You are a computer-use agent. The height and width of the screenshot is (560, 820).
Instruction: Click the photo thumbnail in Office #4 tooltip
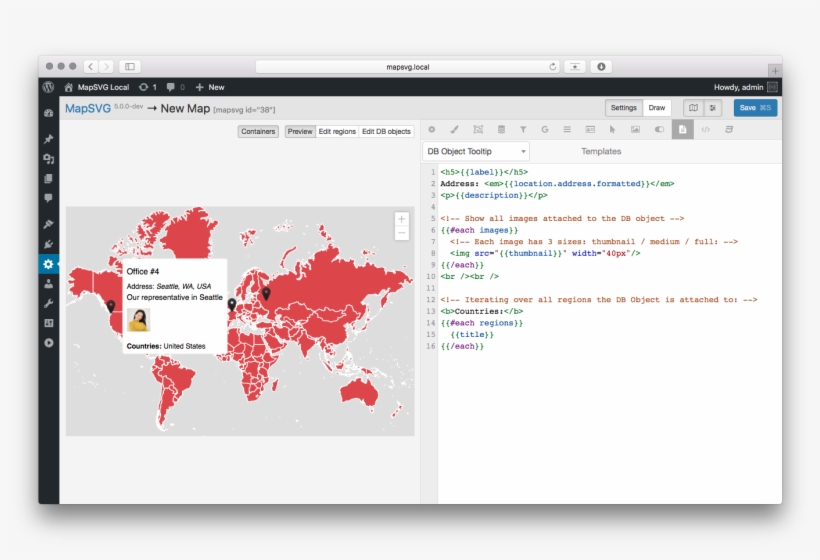click(x=139, y=319)
